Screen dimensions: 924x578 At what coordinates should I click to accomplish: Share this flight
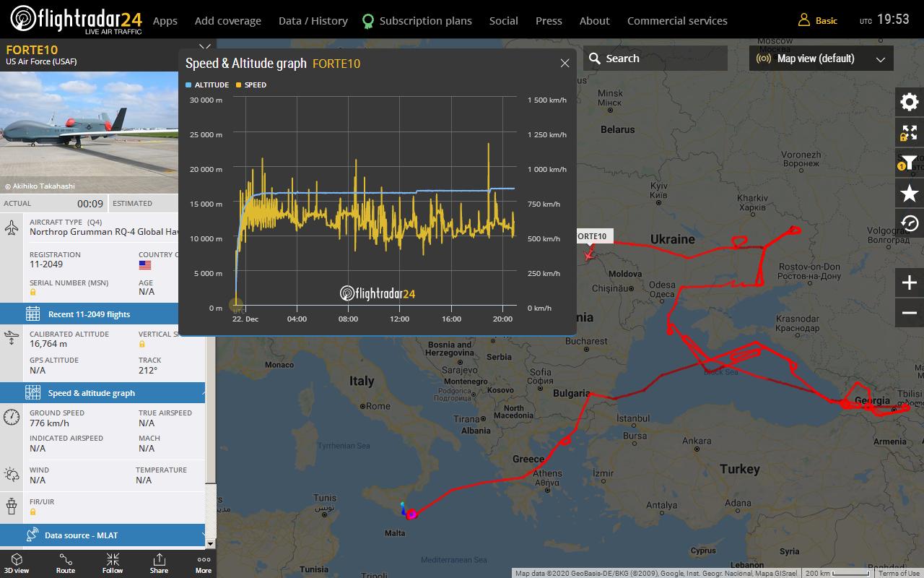(x=159, y=564)
